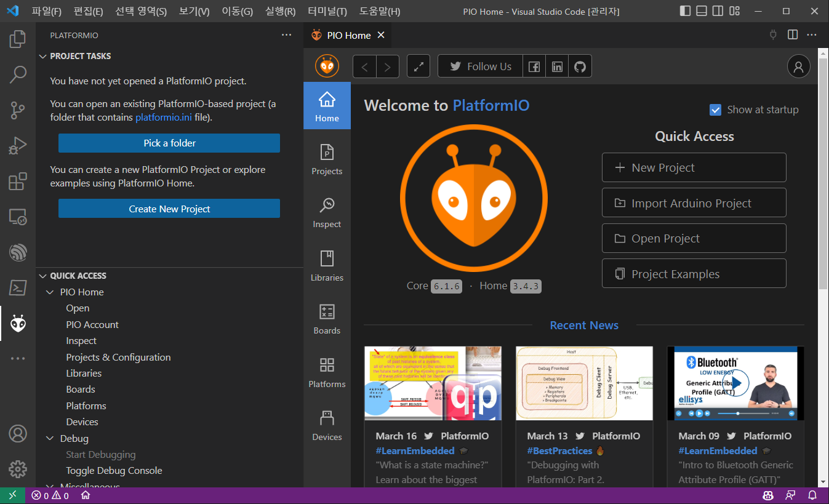829x504 pixels.
Task: Toggle secondary side bar layout button
Action: click(718, 11)
